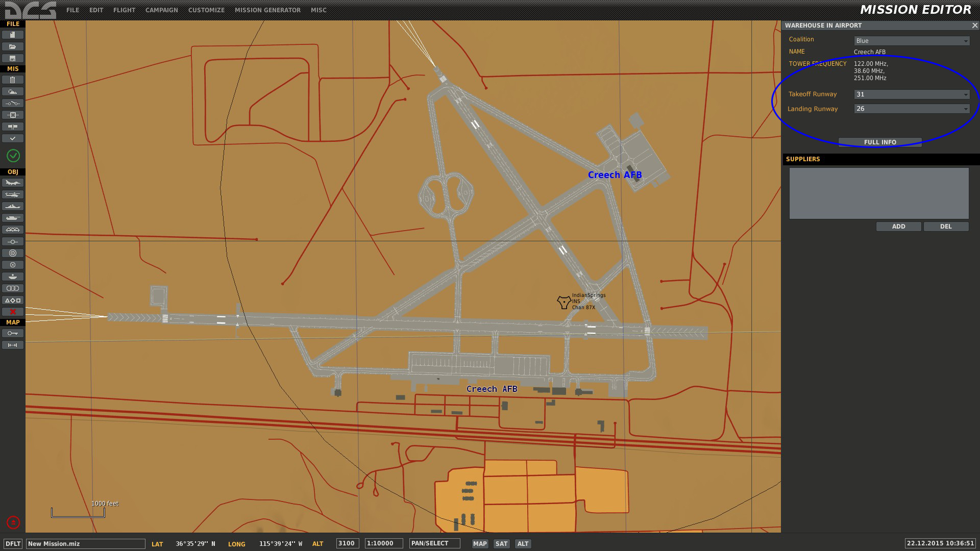Open the MISC menu
This screenshot has height=551, width=980.
point(318,10)
